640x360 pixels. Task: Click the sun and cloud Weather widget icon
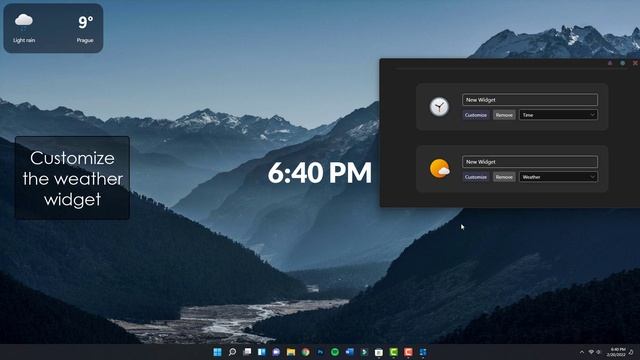[x=440, y=169]
